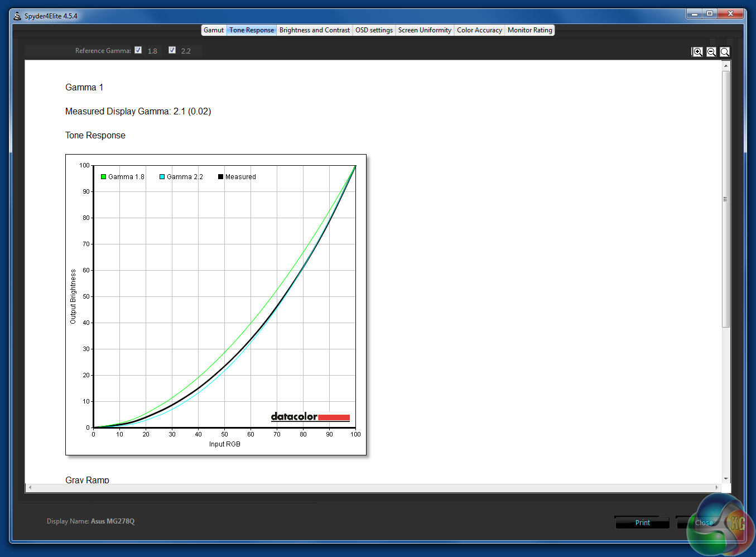Close the window using the title bar X

click(x=730, y=14)
